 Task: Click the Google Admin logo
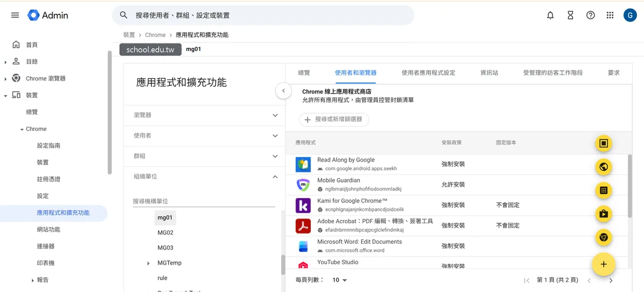(48, 15)
